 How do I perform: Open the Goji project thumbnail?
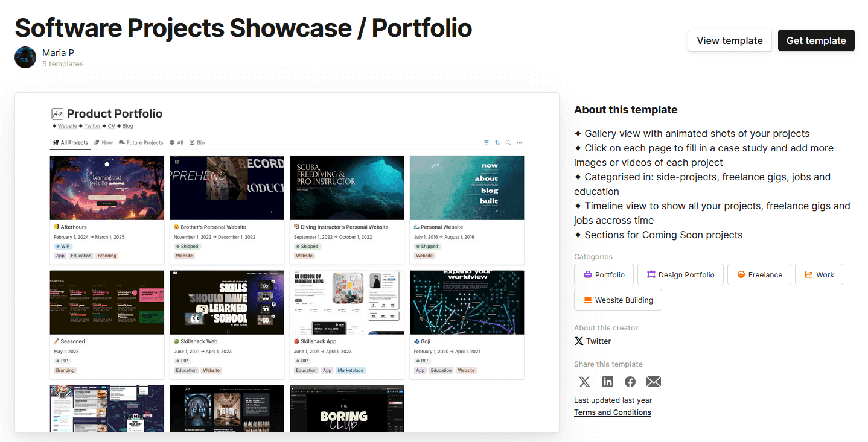467,303
